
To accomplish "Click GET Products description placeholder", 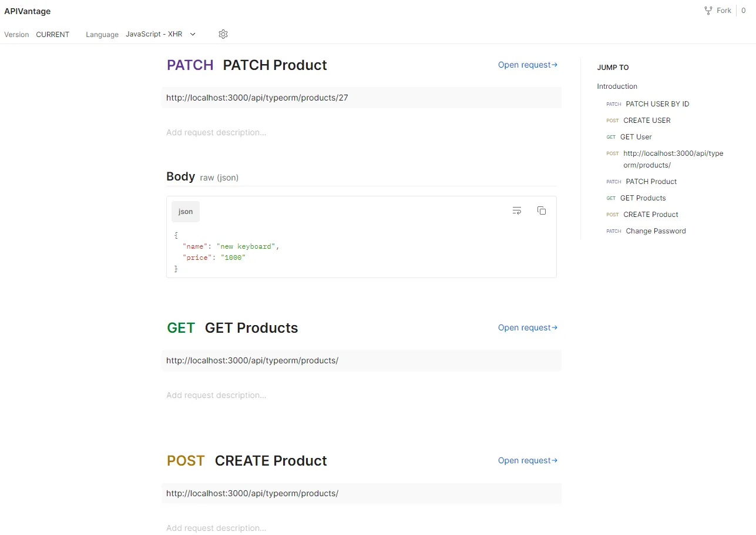I will (x=216, y=395).
